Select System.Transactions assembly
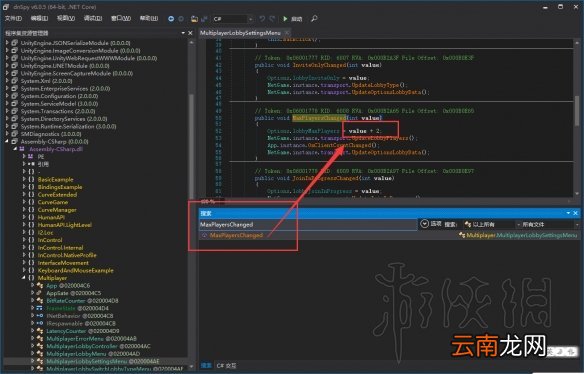The width and height of the screenshot is (584, 374). tap(58, 111)
